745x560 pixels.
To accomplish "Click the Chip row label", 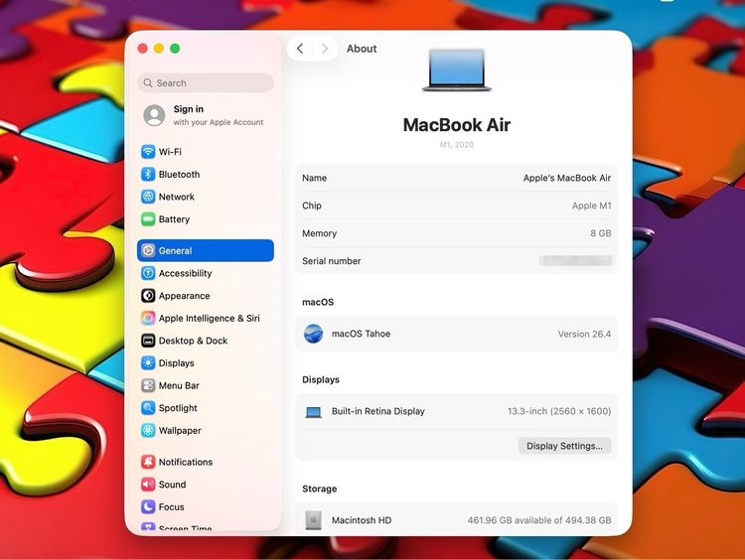I will (312, 206).
